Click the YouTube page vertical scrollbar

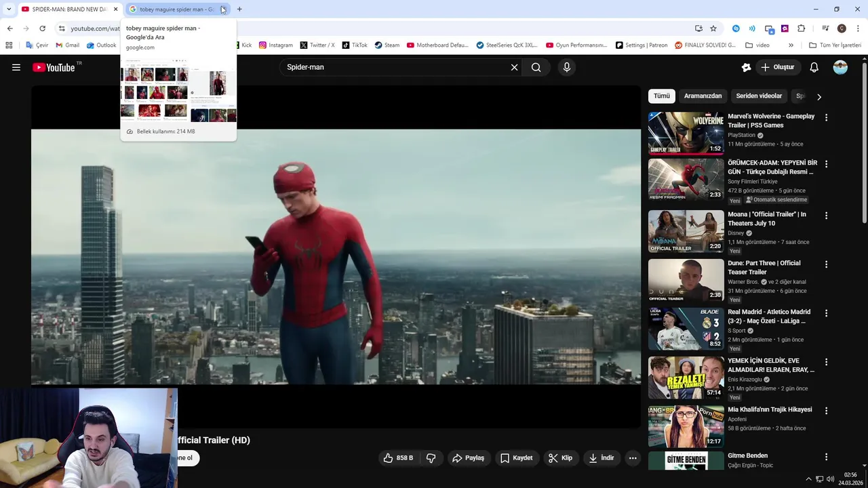864,142
